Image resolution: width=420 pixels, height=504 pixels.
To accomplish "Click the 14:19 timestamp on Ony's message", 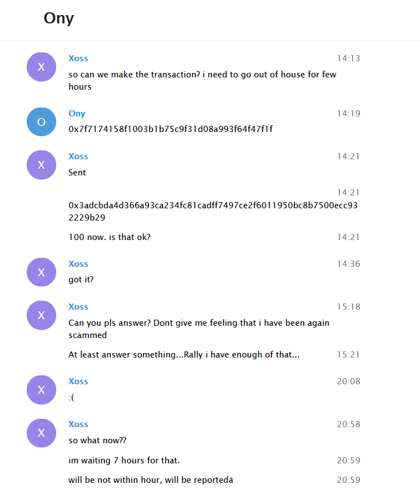I will [x=348, y=114].
